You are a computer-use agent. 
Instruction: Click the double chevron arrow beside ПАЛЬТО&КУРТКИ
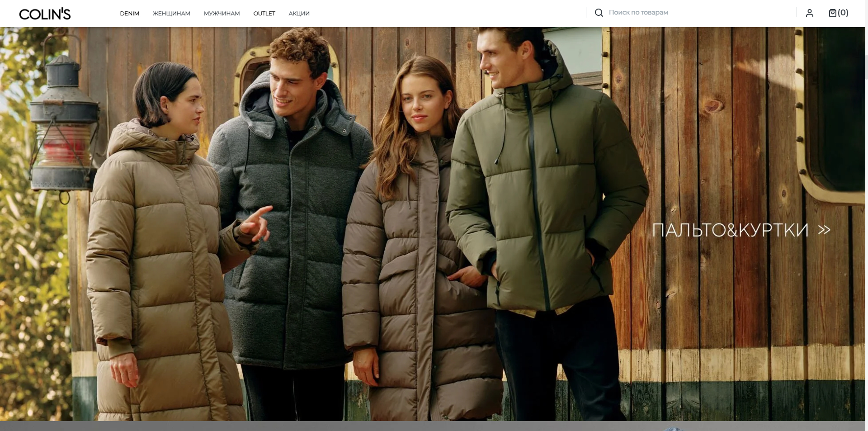824,230
